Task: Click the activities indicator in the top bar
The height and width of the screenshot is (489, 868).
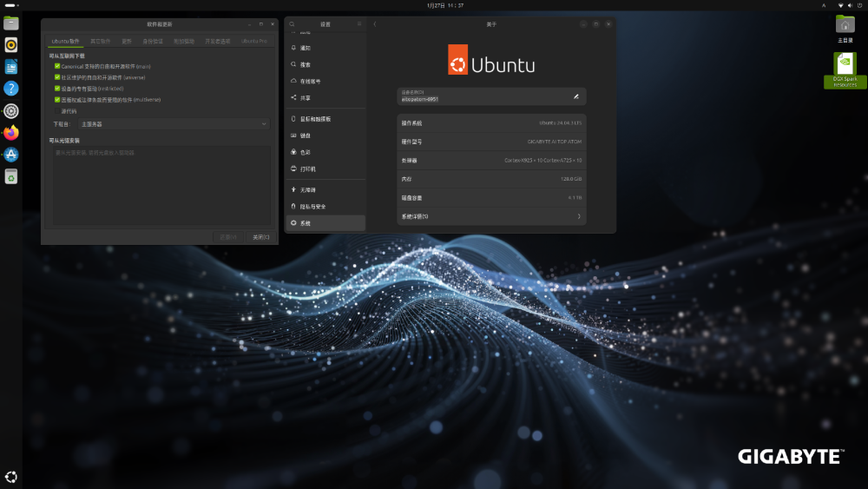Action: [x=11, y=5]
